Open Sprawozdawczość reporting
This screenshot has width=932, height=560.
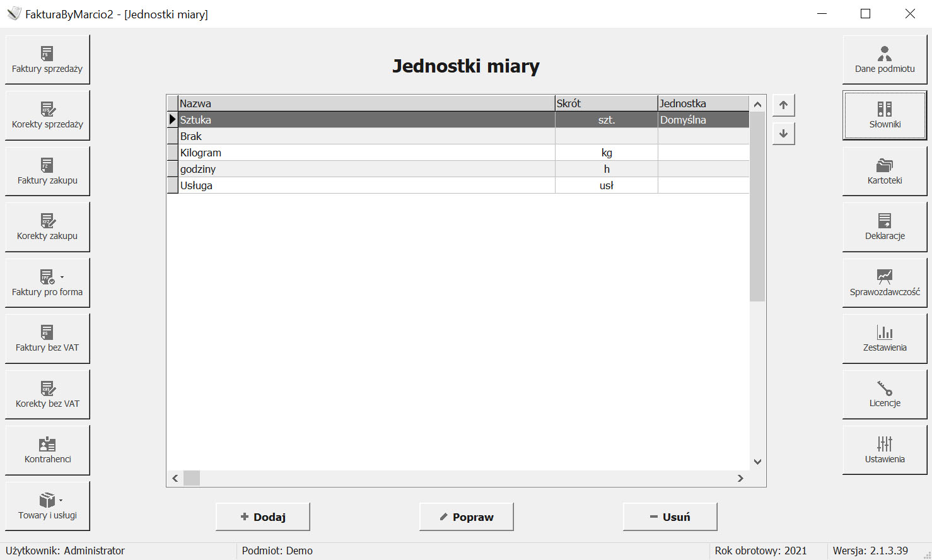point(885,283)
